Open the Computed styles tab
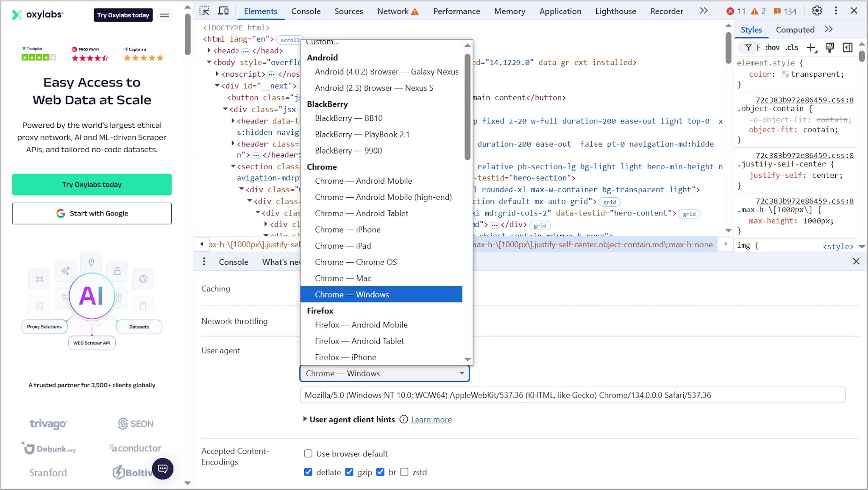The height and width of the screenshot is (490, 868). [795, 30]
